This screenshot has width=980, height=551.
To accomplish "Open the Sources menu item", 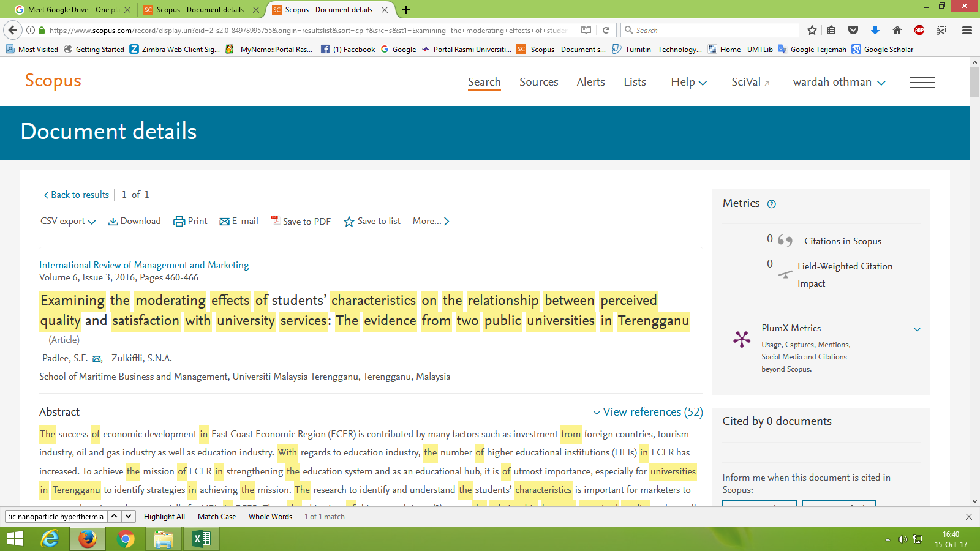I will tap(538, 82).
